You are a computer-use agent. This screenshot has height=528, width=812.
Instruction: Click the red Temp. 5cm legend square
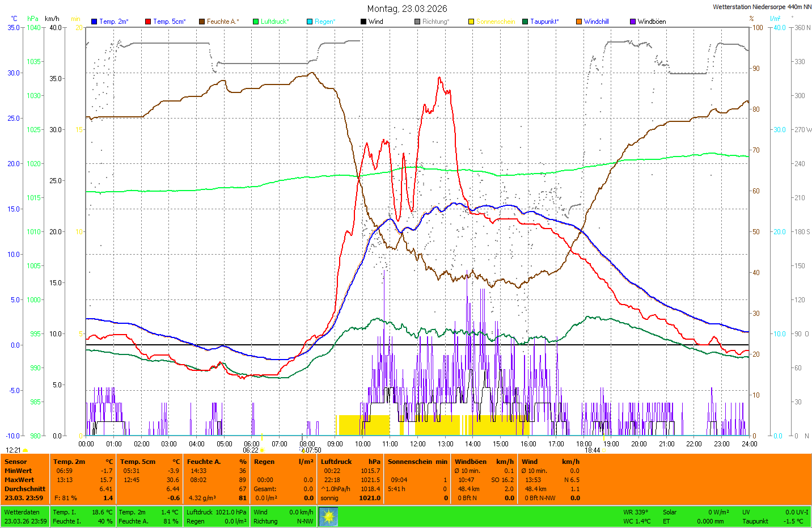coord(148,22)
